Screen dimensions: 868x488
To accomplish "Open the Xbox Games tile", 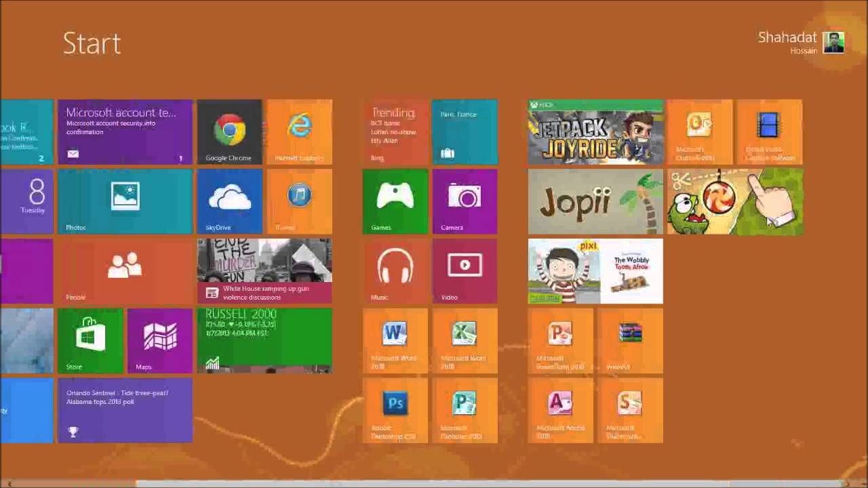I will point(395,202).
